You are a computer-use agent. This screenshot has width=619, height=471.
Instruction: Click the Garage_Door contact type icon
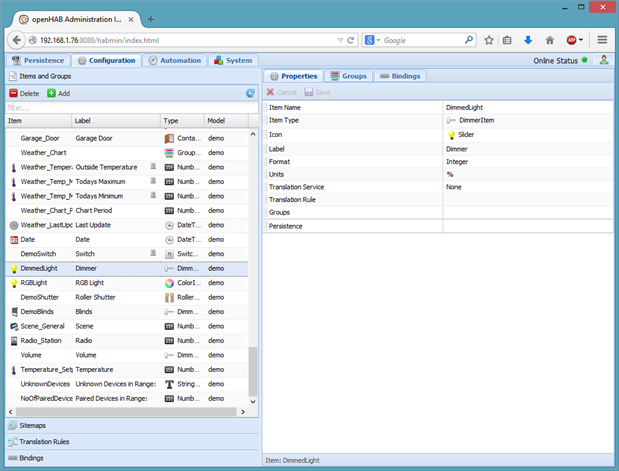(169, 138)
